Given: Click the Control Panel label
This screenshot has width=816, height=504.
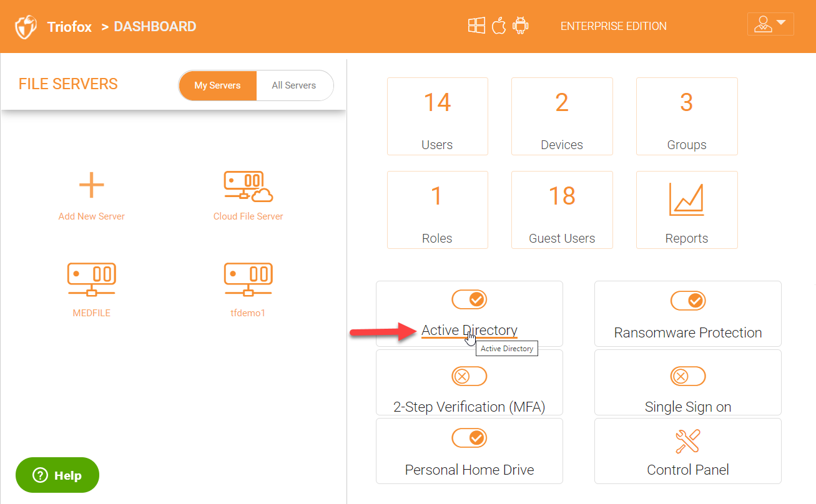Looking at the screenshot, I should pos(688,470).
